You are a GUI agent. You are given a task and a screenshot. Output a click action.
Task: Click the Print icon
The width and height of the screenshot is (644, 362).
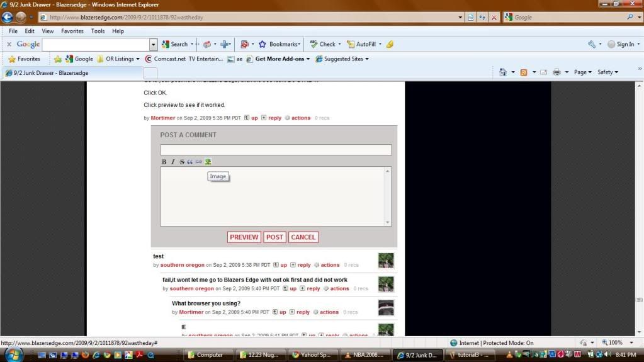pos(556,72)
